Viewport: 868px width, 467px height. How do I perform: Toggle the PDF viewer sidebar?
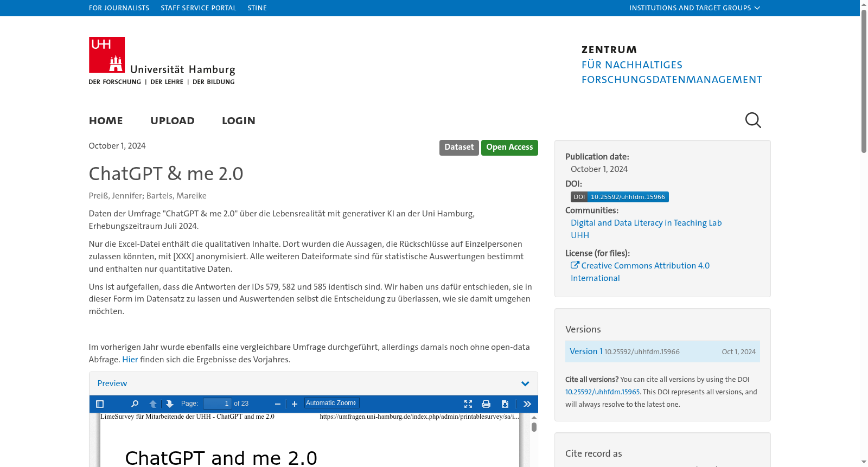click(100, 404)
